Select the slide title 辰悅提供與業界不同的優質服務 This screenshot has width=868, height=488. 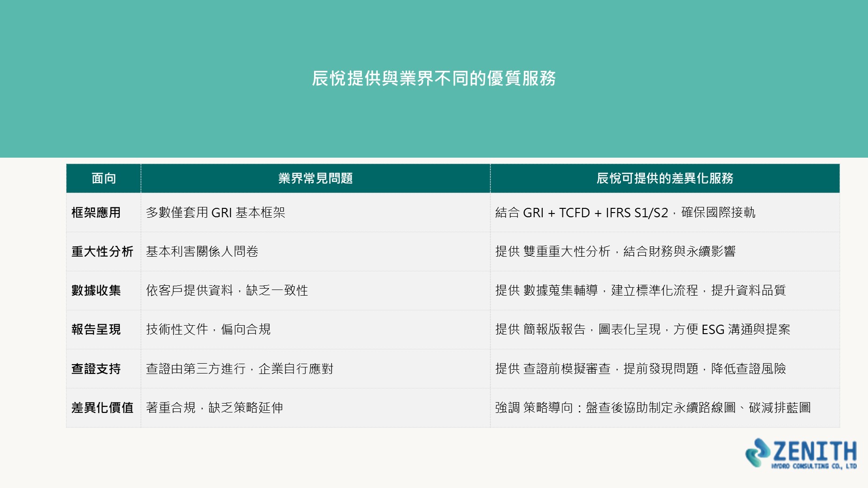(434, 78)
